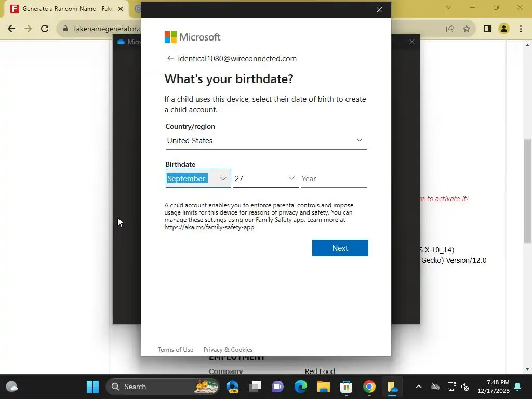Open Chrome's three-dot menu
532x399 pixels.
pos(521,29)
